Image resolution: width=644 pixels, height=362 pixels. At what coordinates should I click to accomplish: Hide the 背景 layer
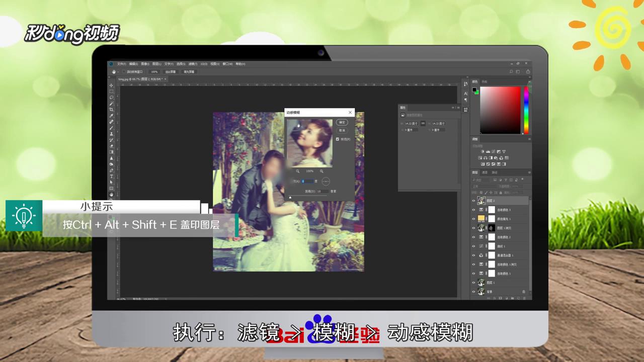click(x=473, y=291)
